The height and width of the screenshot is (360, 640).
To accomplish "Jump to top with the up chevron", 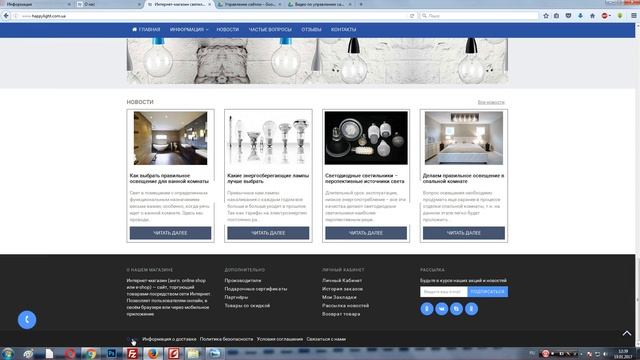I will click(x=627, y=333).
